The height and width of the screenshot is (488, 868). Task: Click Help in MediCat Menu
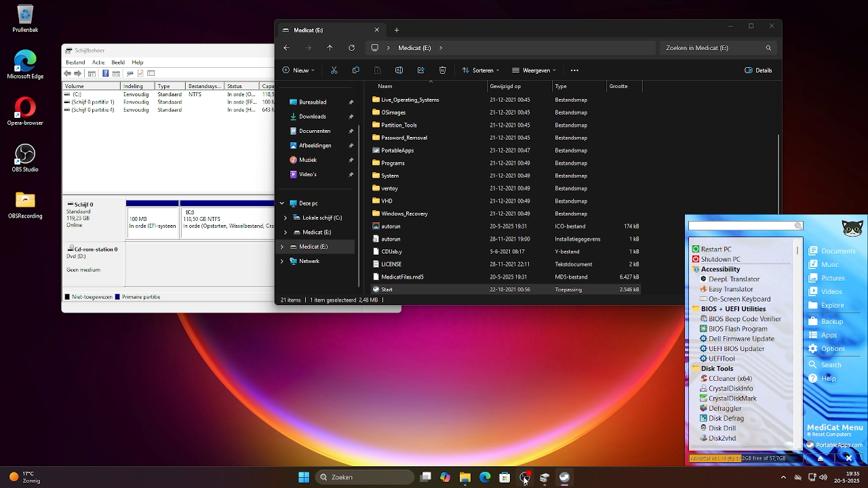(822, 378)
